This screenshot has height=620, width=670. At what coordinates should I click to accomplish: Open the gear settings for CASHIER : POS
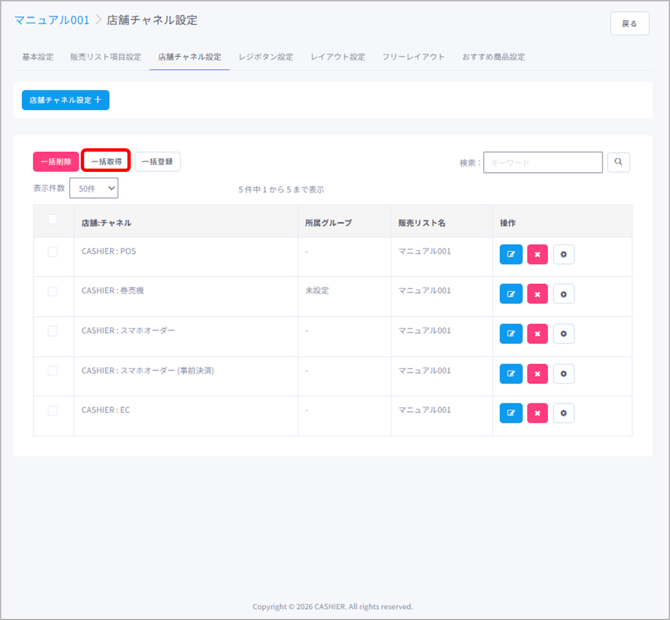coord(564,255)
